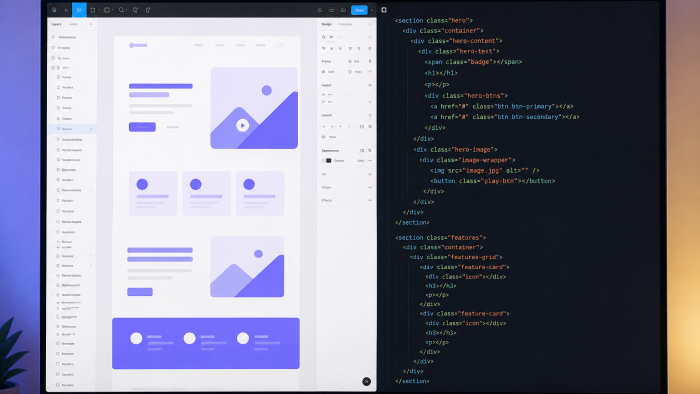Screen dimensions: 700x394
Task: Click the button class="play-btn" code line
Action: [493, 181]
